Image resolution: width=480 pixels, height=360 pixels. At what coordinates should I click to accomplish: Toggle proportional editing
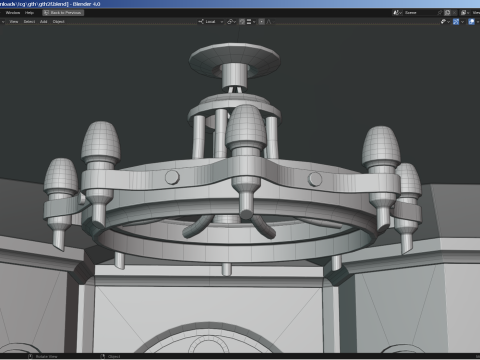tap(262, 22)
